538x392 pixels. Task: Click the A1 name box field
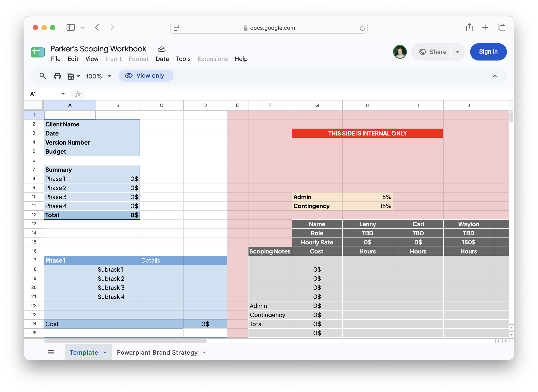pos(47,94)
